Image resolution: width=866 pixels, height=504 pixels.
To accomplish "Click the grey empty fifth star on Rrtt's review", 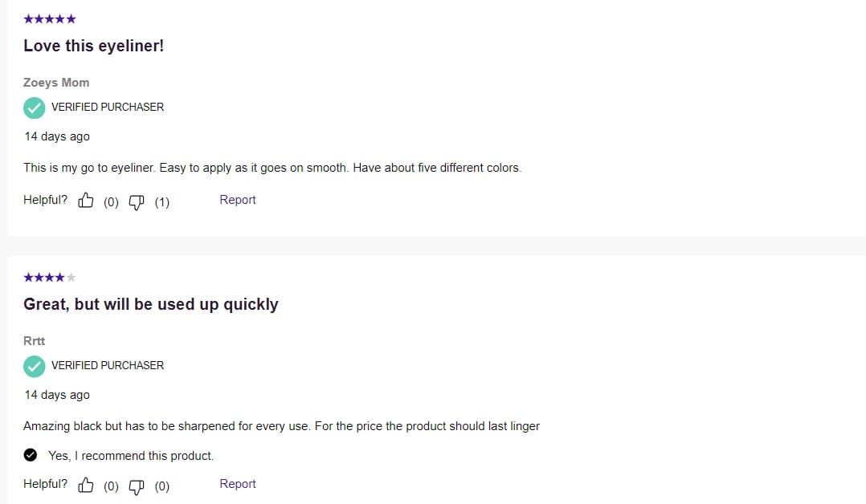I will point(71,277).
